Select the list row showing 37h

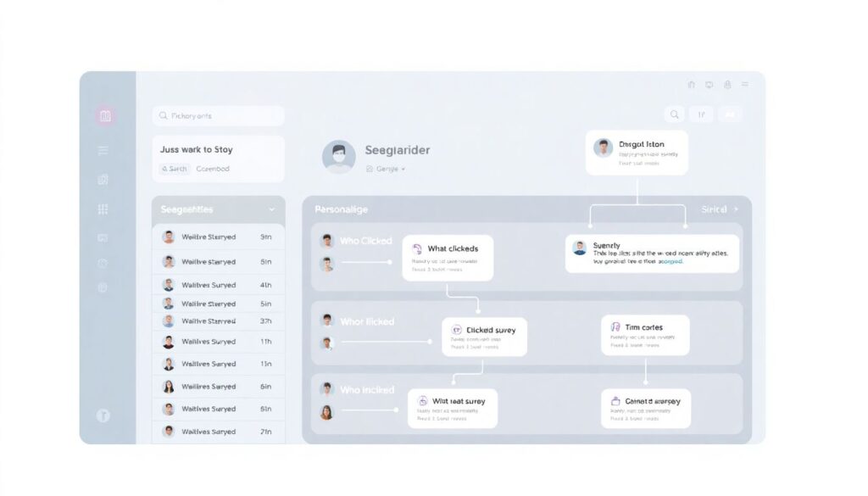(219, 321)
